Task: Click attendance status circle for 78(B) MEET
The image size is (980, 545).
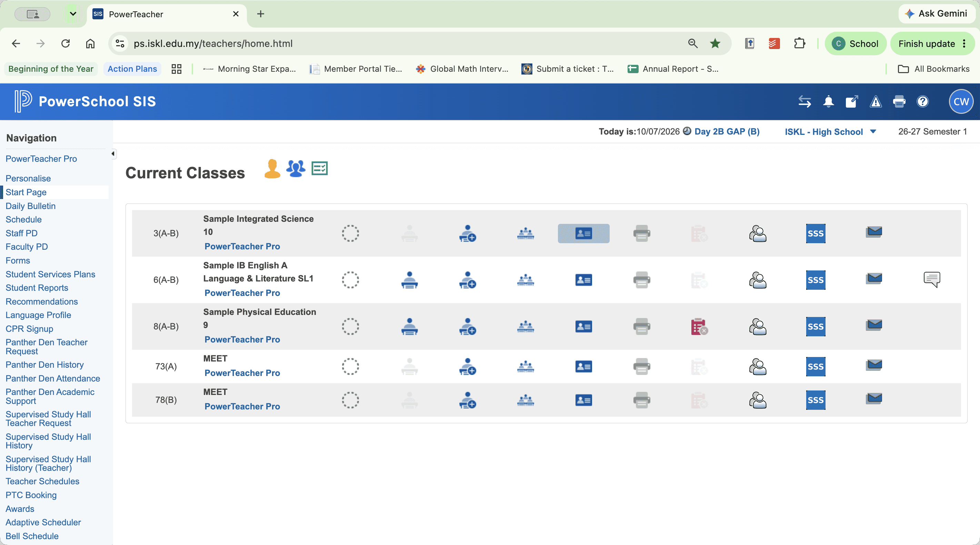Action: tap(350, 400)
